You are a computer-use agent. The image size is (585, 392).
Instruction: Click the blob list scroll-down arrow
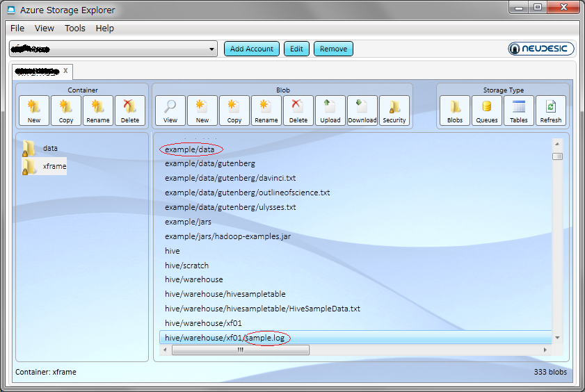[x=557, y=338]
